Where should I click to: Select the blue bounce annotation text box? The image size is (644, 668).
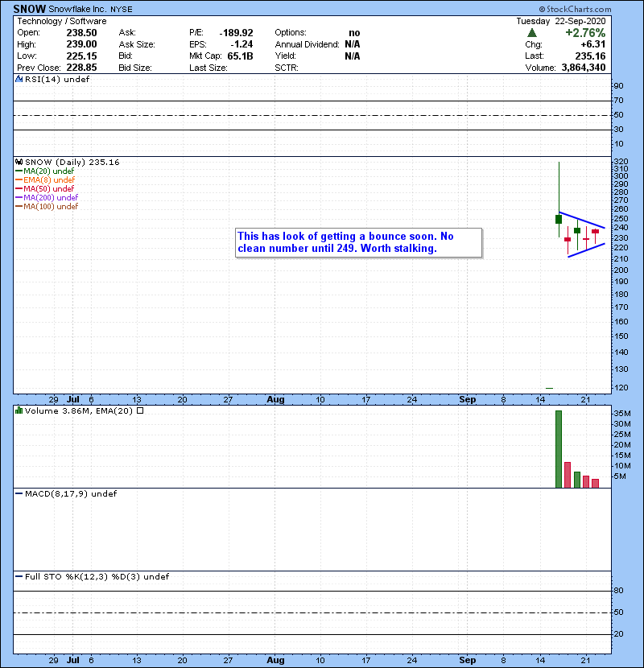tap(357, 242)
